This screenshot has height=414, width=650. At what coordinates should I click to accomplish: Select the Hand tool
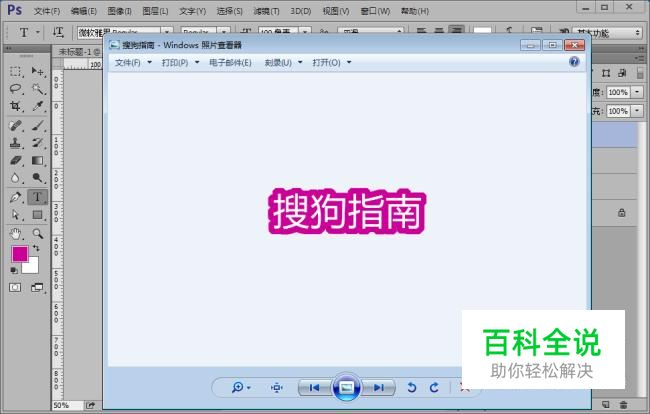pyautogui.click(x=16, y=234)
